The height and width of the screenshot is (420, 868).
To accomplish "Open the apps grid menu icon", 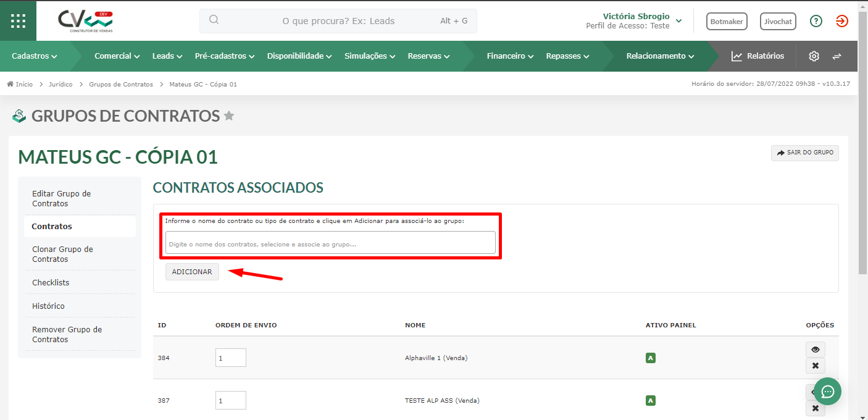I will (18, 21).
